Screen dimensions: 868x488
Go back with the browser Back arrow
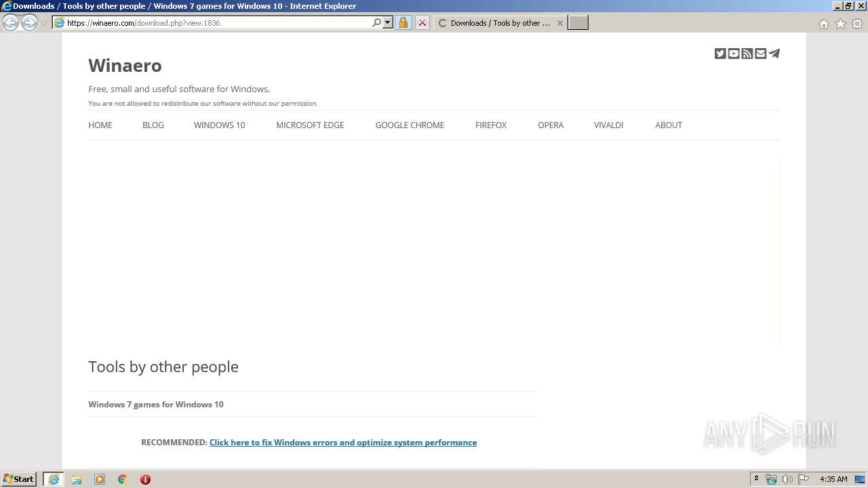click(11, 22)
